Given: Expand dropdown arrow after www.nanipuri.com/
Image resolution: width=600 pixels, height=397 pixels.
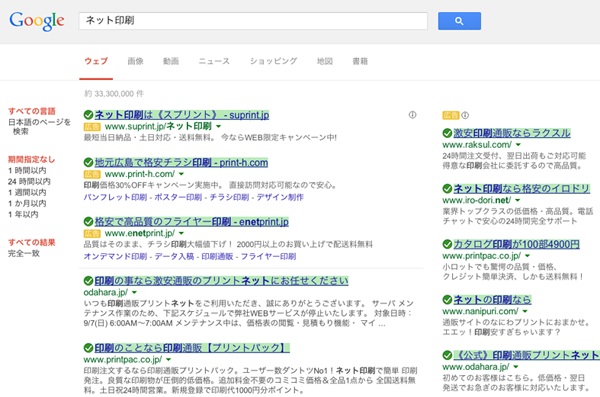Looking at the screenshot, I should 525,311.
